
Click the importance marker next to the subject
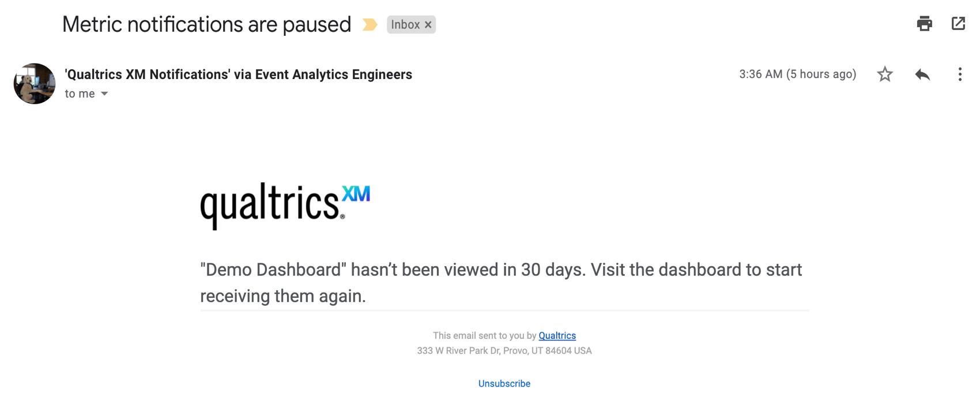370,24
